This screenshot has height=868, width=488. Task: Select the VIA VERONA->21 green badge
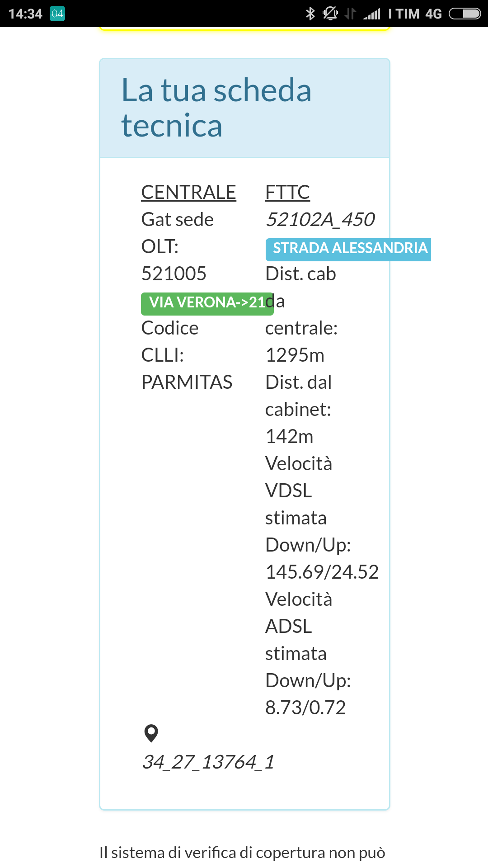tap(207, 303)
